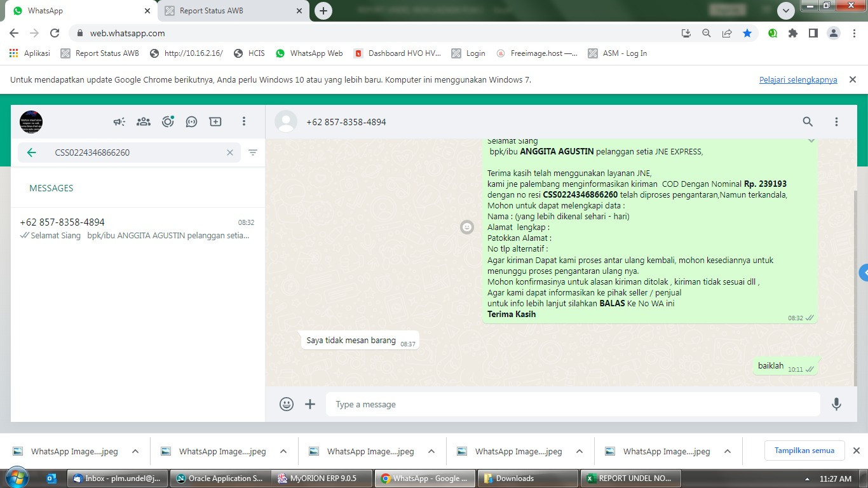
Task: Switch to Oracle Application taskbar window
Action: tap(220, 478)
